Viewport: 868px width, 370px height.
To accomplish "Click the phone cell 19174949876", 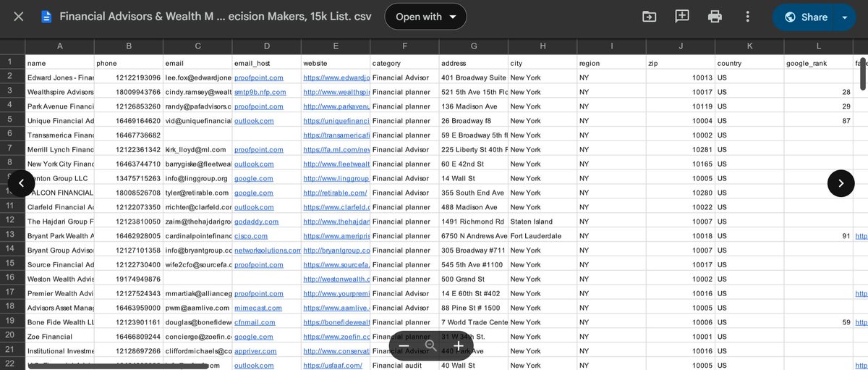I will click(129, 279).
